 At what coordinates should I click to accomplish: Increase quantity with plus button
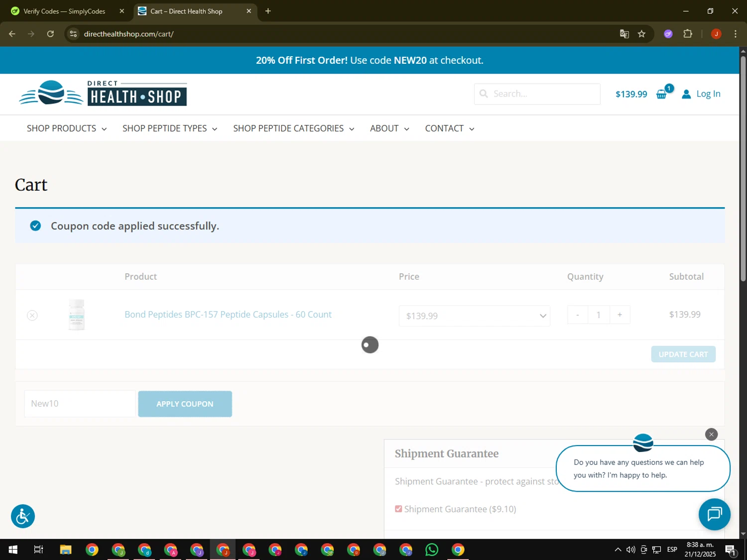(620, 315)
